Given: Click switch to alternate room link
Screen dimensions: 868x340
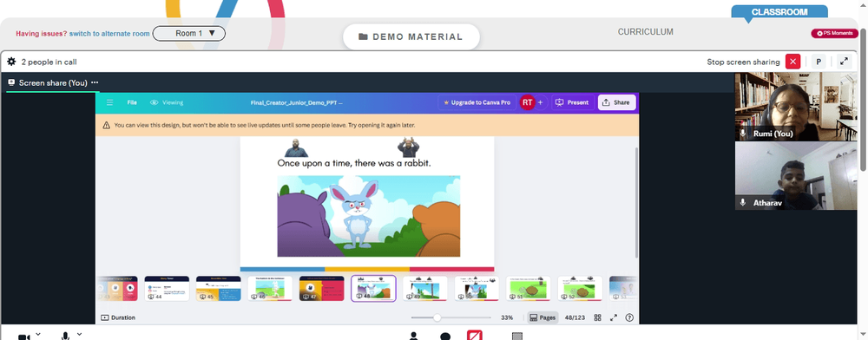Looking at the screenshot, I should (109, 34).
